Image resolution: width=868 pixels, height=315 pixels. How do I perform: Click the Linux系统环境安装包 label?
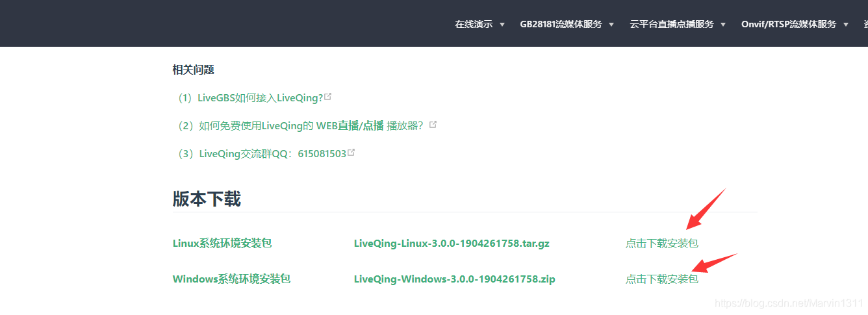222,244
